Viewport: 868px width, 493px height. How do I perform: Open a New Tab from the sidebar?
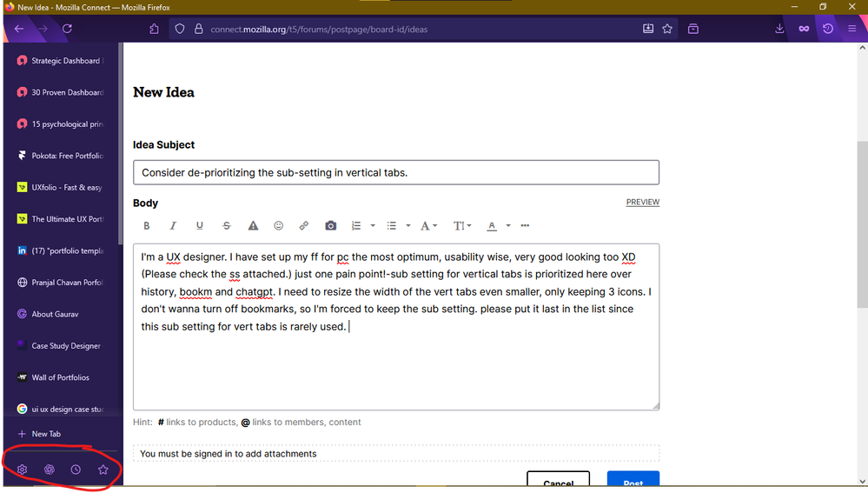46,434
